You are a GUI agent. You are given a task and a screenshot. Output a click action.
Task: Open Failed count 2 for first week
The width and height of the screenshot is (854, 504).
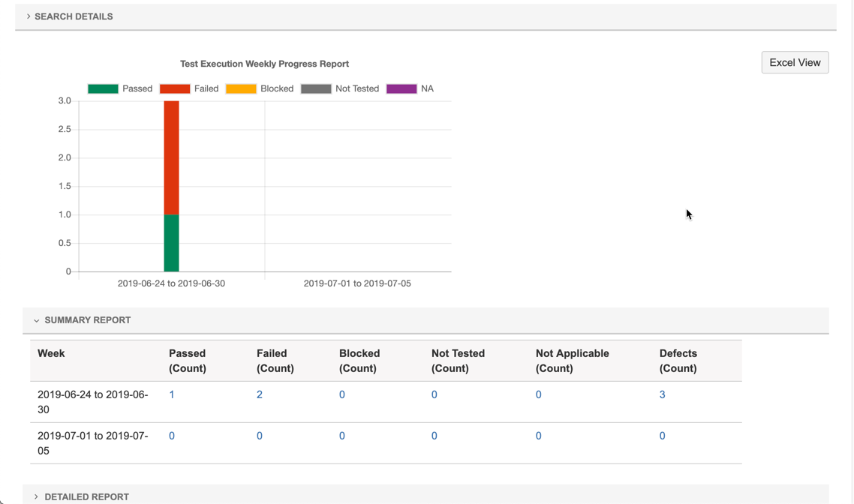(260, 394)
